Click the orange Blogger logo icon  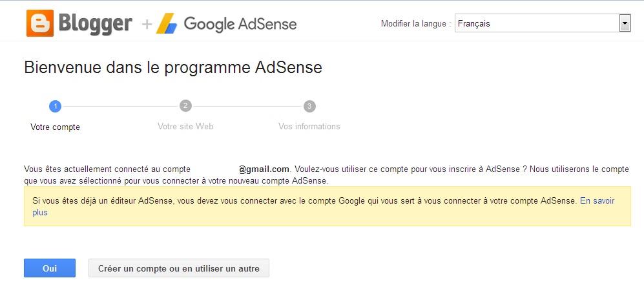pyautogui.click(x=40, y=23)
